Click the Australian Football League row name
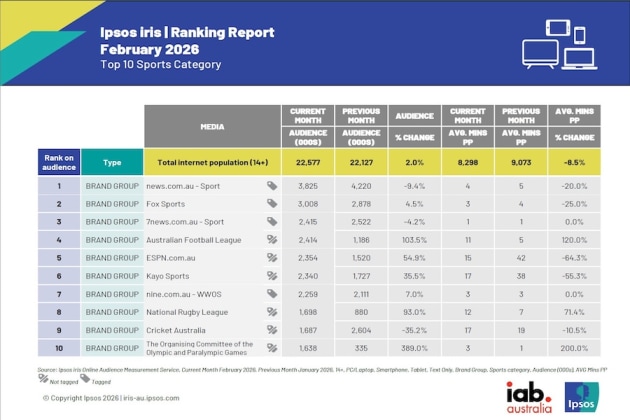Image resolution: width=630 pixels, height=420 pixels. click(x=194, y=240)
